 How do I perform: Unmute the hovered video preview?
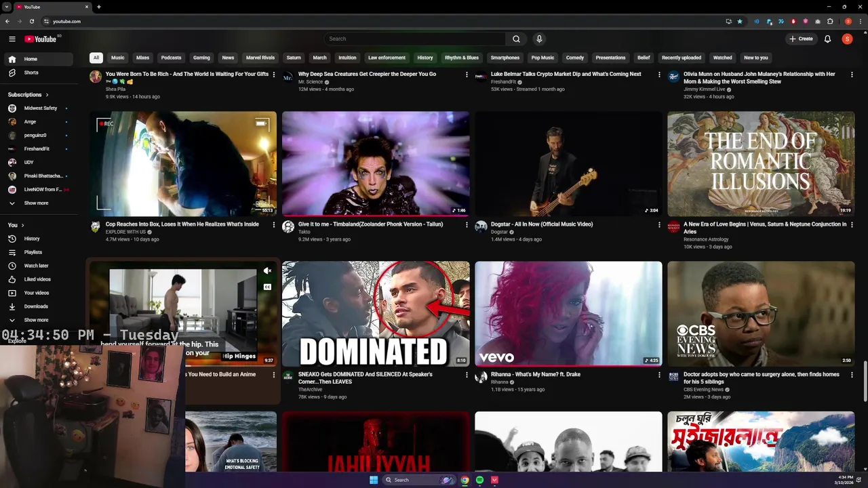point(268,271)
